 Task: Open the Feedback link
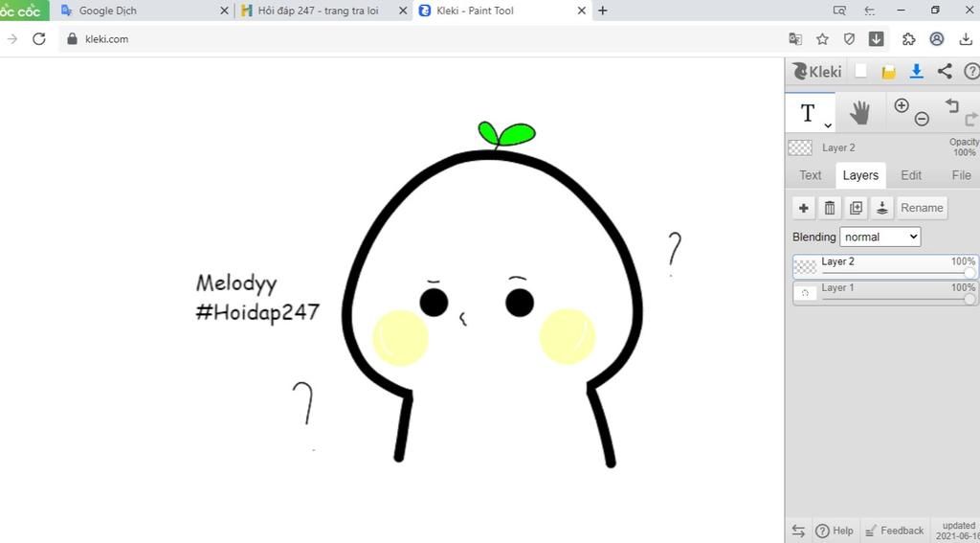point(895,531)
